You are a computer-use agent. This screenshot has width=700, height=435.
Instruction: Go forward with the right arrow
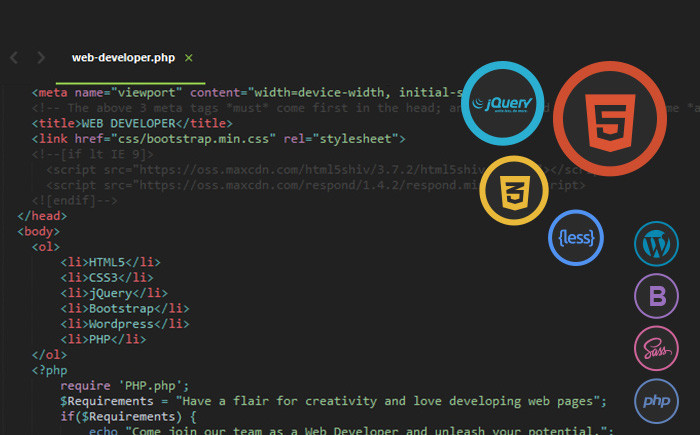pos(41,58)
